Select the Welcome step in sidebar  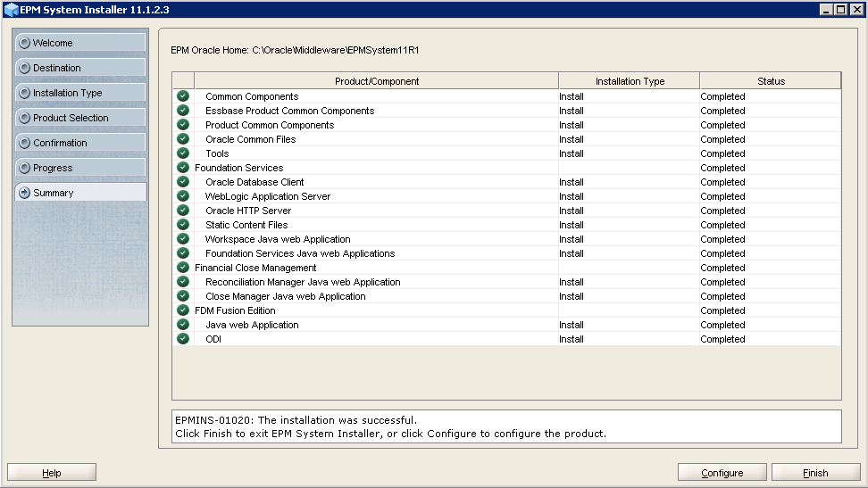point(79,43)
